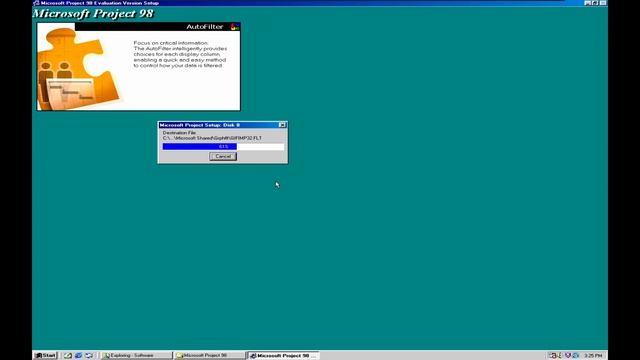
Task: Launch Internet Explorer from Quick Launch
Action: pos(78,356)
